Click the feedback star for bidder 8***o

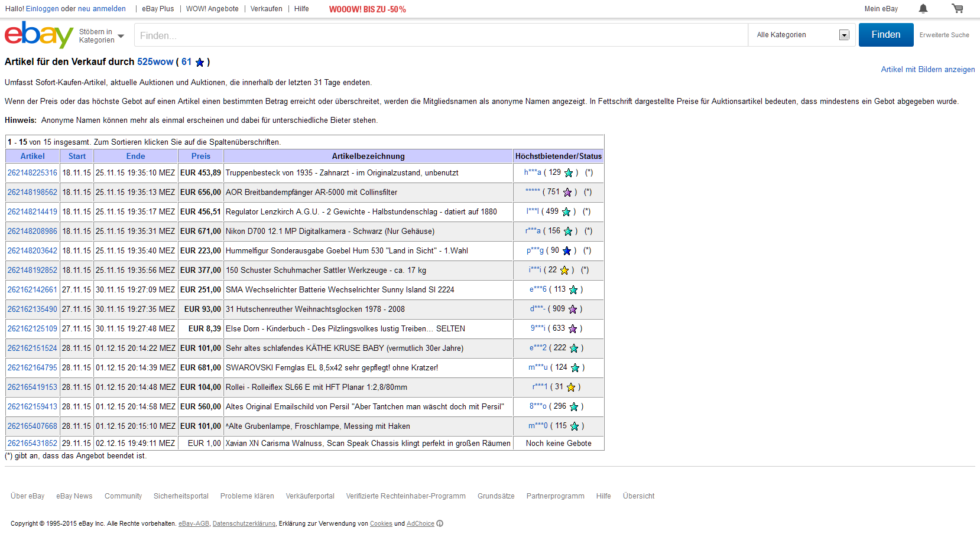(x=574, y=407)
